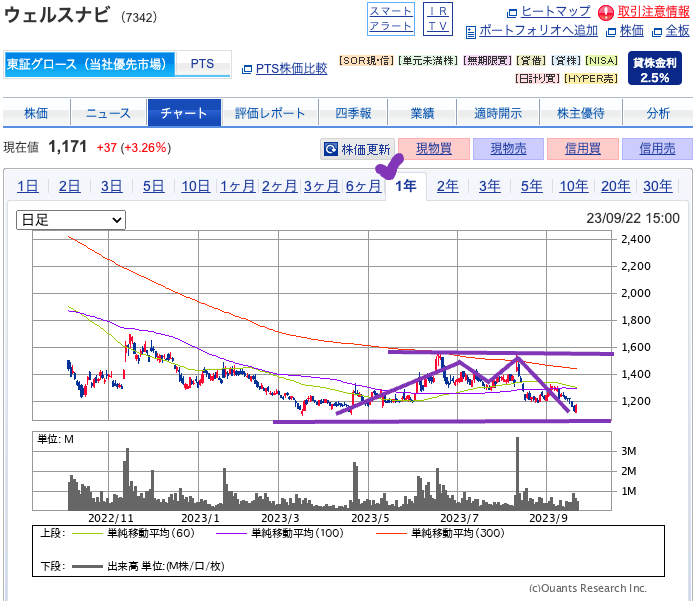Screen dimensions: 698x601
Task: Click the ポートフォリオへ追加 link
Action: [538, 30]
